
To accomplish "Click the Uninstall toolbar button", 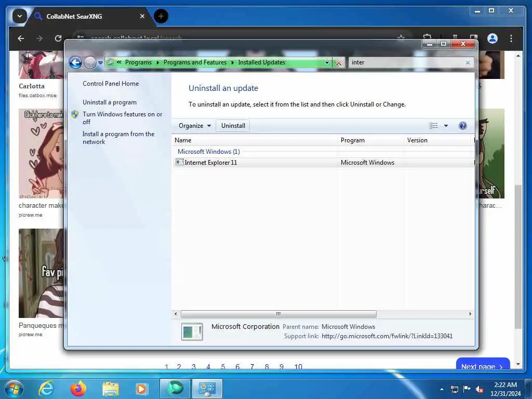I will [x=233, y=126].
